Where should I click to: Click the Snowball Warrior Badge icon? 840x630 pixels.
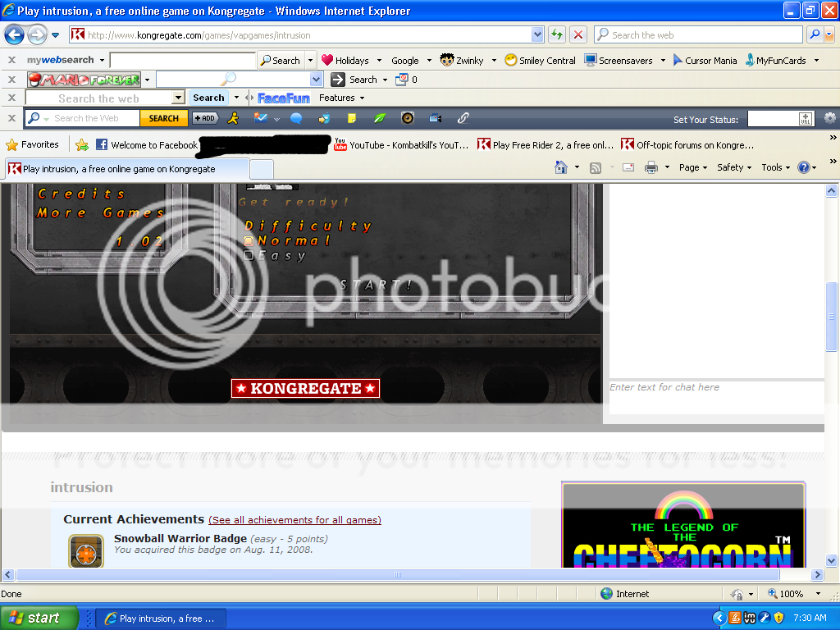click(x=86, y=550)
